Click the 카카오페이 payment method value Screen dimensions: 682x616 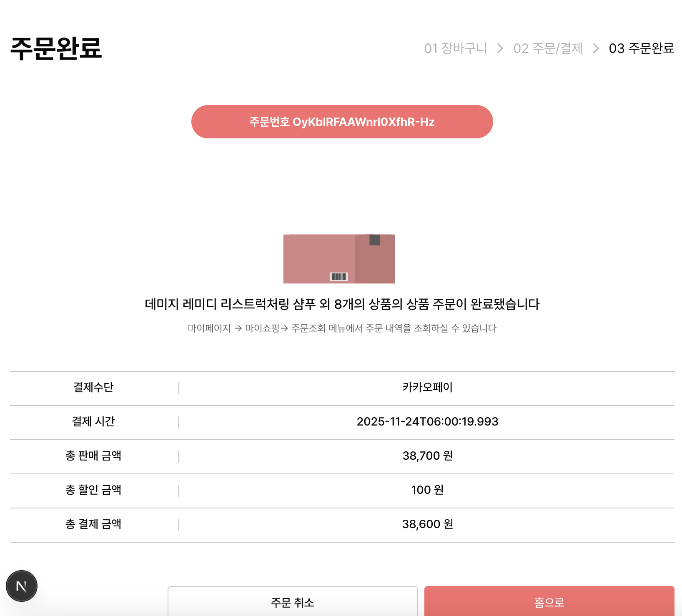coord(428,387)
